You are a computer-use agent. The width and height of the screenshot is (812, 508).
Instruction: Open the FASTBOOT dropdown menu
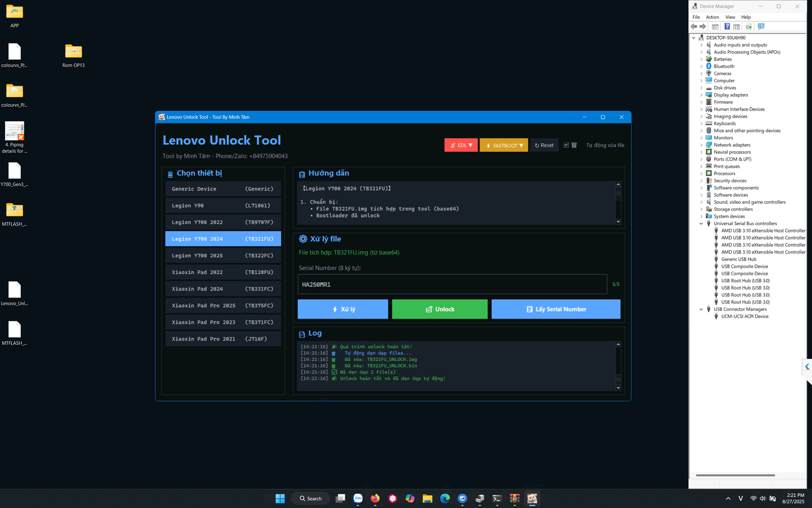(504, 145)
